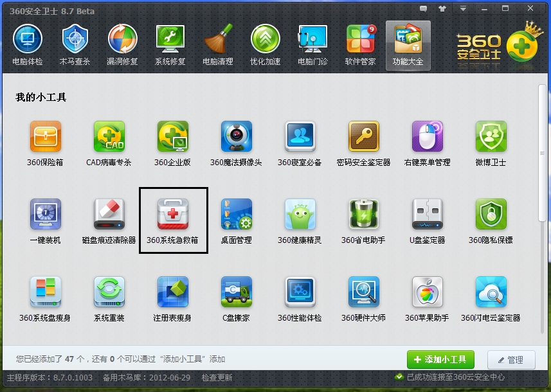551x392 pixels.
Task: Open the 管理 button
Action: click(510, 360)
